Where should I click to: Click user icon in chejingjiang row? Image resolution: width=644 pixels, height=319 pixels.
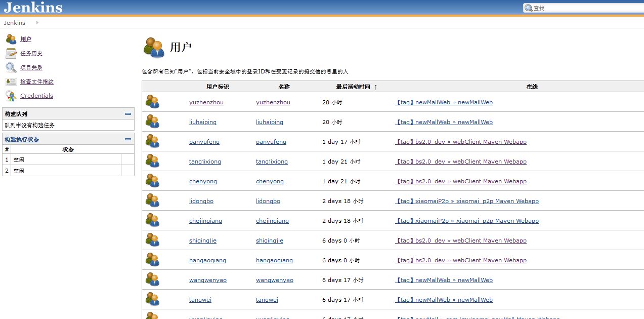[152, 220]
